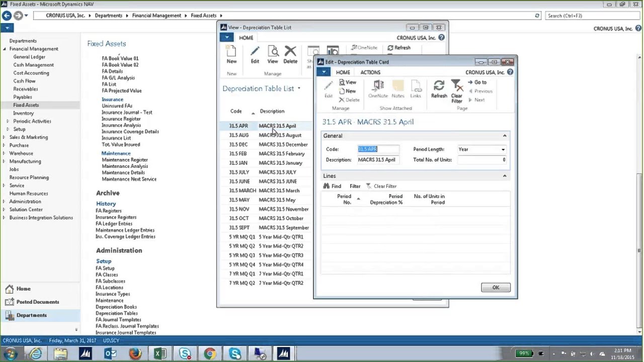Click Home navigation button
Viewport: 644px width, 362px height.
(x=23, y=289)
